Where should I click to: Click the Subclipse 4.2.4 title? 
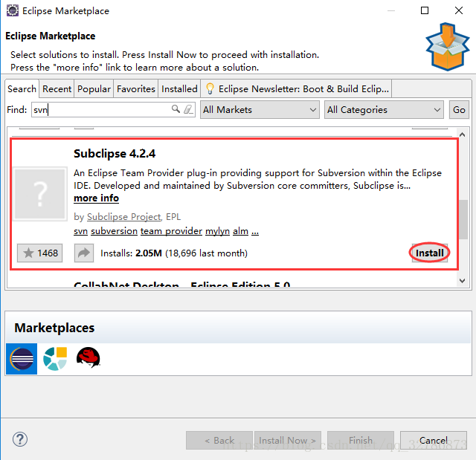point(115,153)
